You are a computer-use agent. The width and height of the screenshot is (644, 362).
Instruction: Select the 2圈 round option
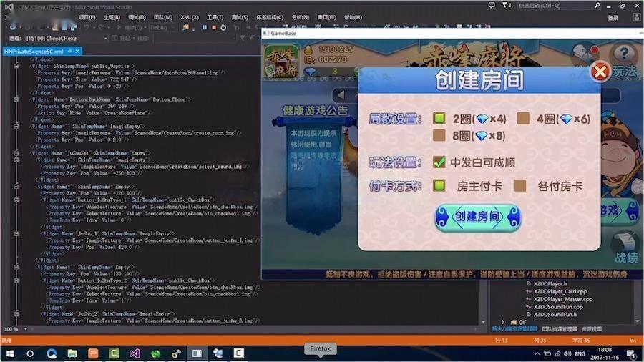[439, 119]
